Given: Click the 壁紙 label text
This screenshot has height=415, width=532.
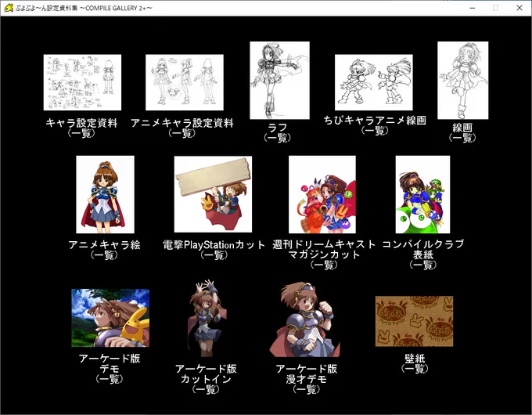Looking at the screenshot, I should pyautogui.click(x=415, y=359).
